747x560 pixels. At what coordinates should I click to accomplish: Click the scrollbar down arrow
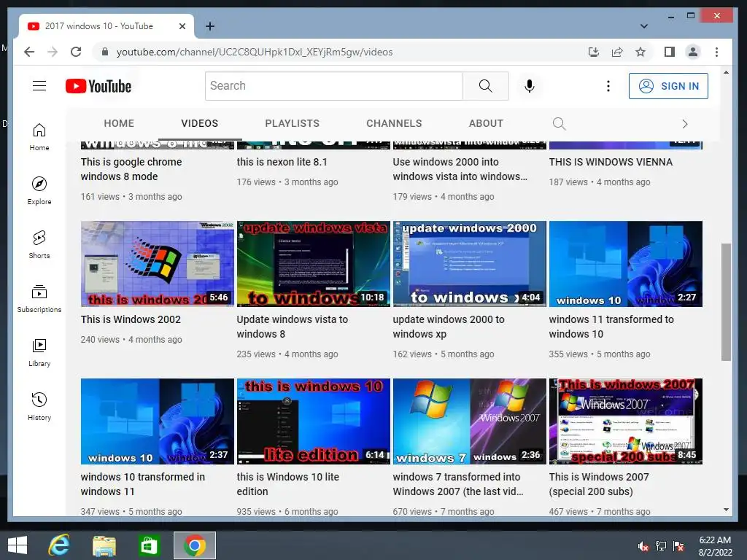[x=726, y=510]
